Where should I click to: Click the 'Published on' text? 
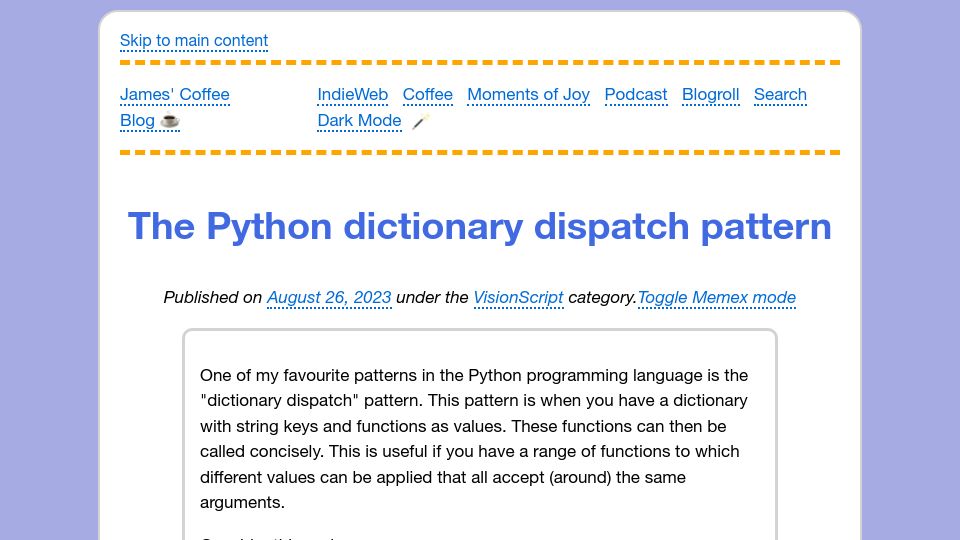coord(212,298)
